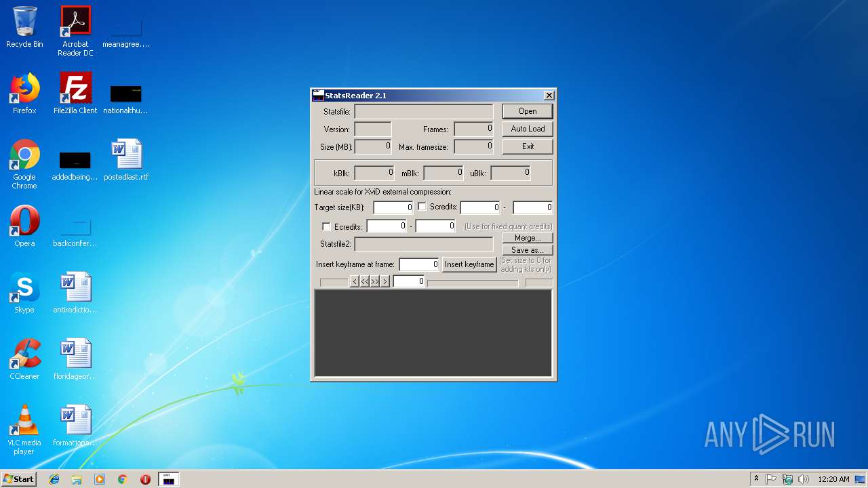Click the Statsfile2 path field
Viewport: 868px width, 488px height.
pos(424,244)
